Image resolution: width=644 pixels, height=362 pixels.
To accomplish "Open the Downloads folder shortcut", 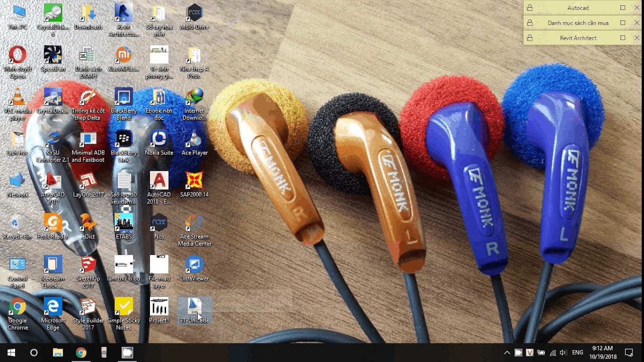I will coord(88,17).
